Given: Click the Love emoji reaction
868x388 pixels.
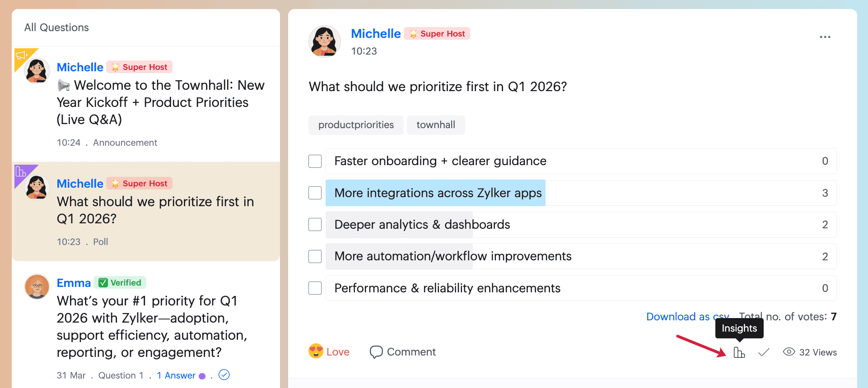Looking at the screenshot, I should click(316, 351).
